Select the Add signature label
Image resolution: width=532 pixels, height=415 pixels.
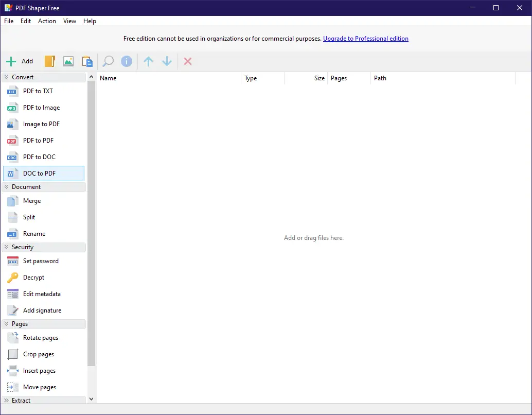point(42,310)
